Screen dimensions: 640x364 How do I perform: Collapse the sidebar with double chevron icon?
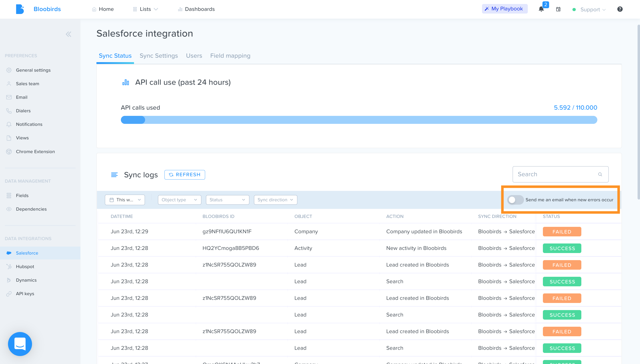pos(68,34)
